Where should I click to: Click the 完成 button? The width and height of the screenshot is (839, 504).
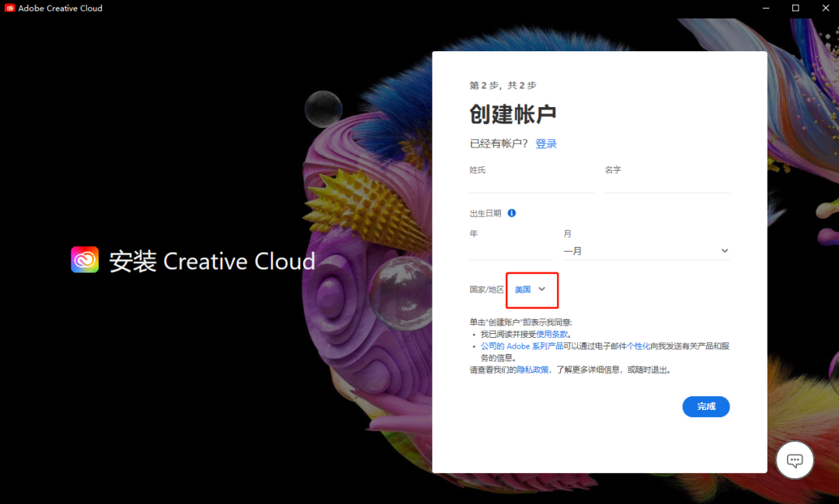(x=705, y=407)
